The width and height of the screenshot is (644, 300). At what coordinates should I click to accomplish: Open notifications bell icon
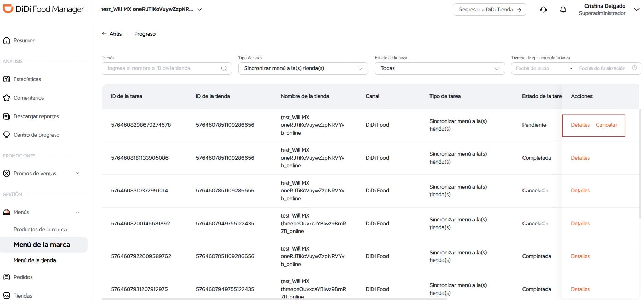click(563, 10)
